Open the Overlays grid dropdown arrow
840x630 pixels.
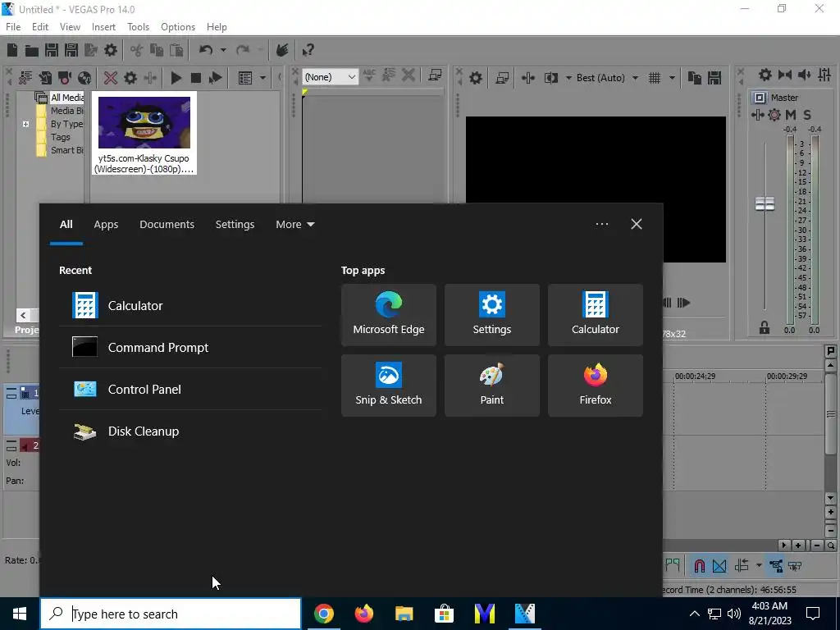[672, 78]
